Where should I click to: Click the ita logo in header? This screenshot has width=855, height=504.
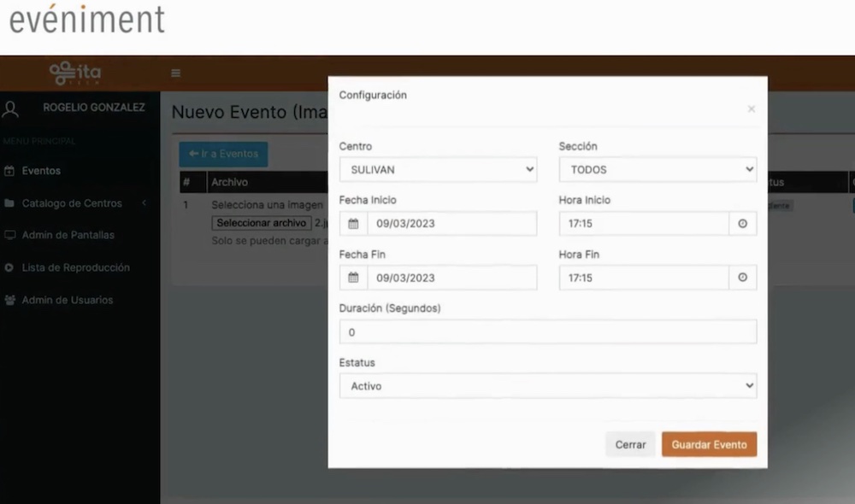75,73
